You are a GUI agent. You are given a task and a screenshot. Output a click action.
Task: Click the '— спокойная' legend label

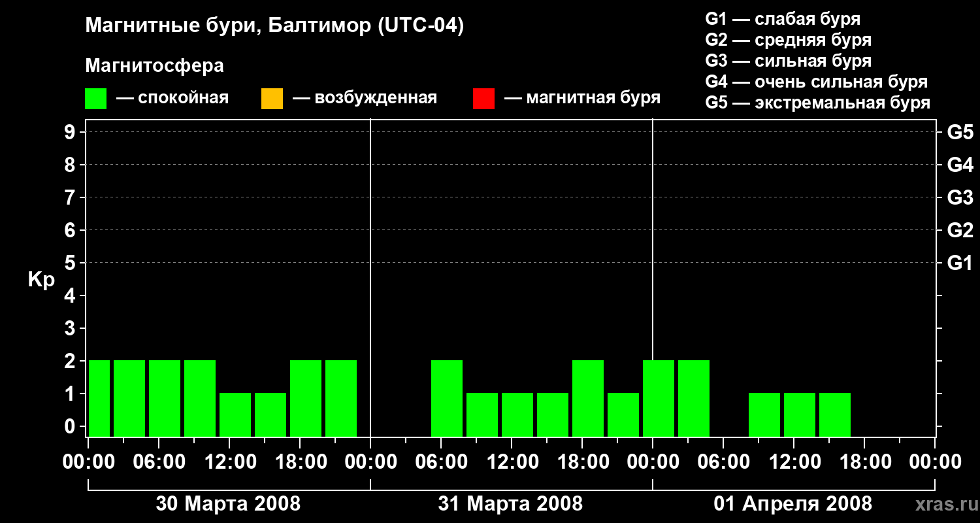click(172, 98)
